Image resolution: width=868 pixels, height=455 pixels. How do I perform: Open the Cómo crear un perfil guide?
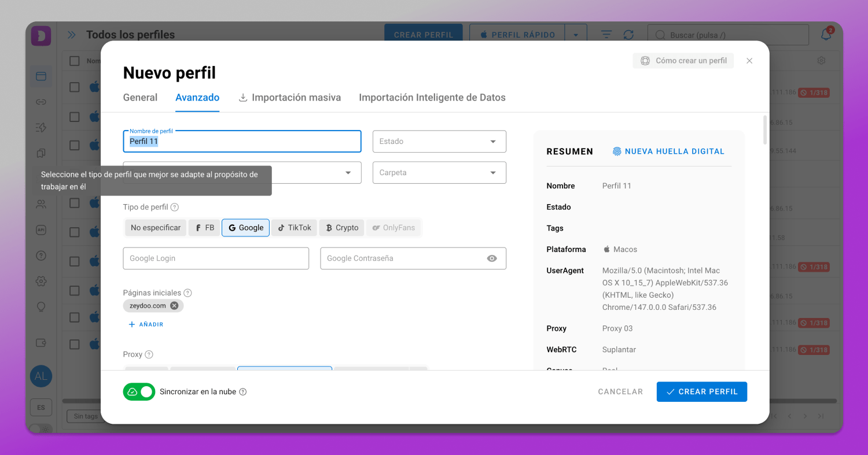tap(683, 61)
